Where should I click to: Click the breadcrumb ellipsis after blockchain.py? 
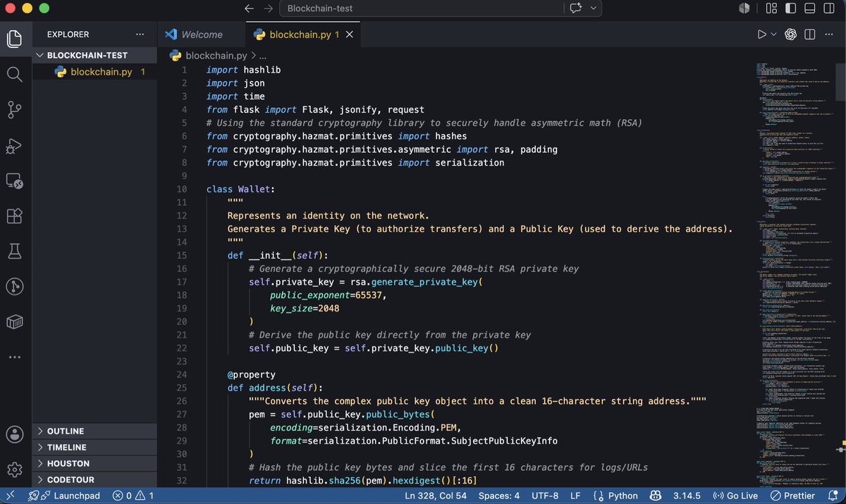click(x=262, y=55)
